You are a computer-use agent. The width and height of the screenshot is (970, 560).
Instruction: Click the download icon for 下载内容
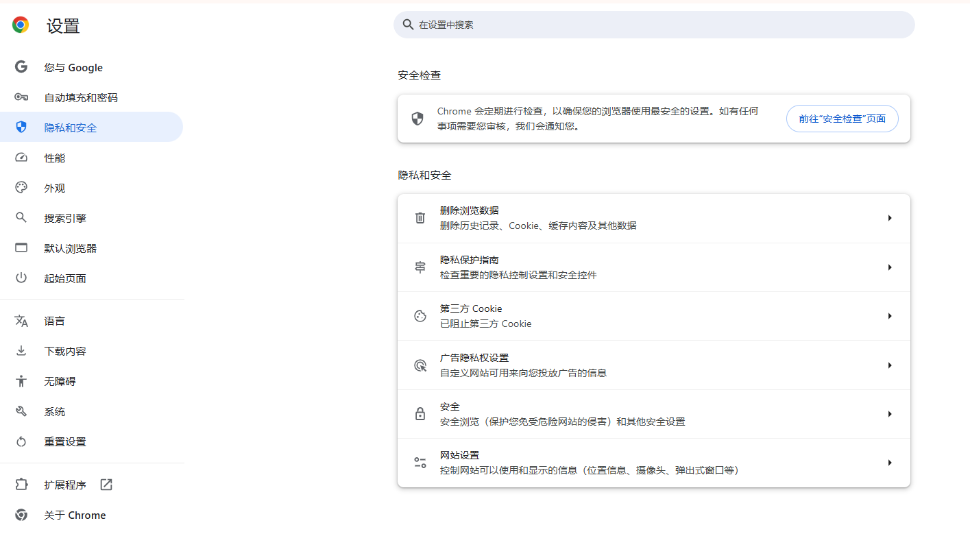(21, 351)
